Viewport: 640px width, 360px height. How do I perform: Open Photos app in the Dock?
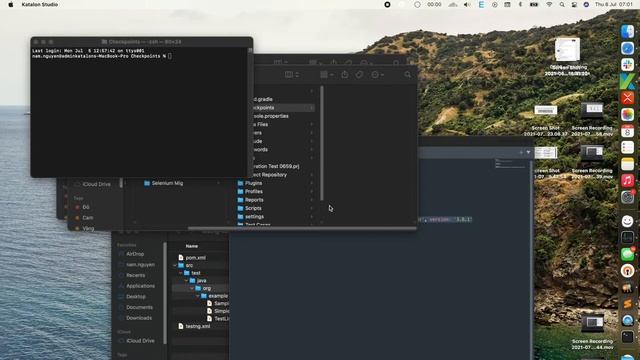627,115
